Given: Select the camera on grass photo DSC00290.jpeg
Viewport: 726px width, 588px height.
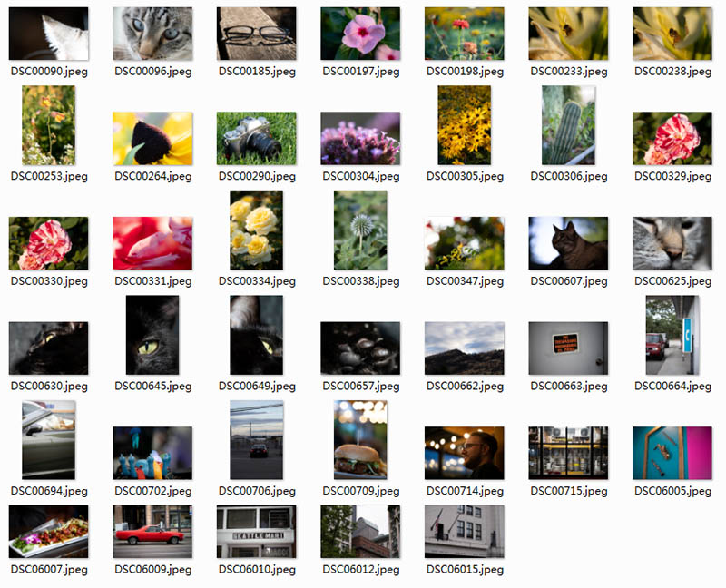Looking at the screenshot, I should coord(256,139).
